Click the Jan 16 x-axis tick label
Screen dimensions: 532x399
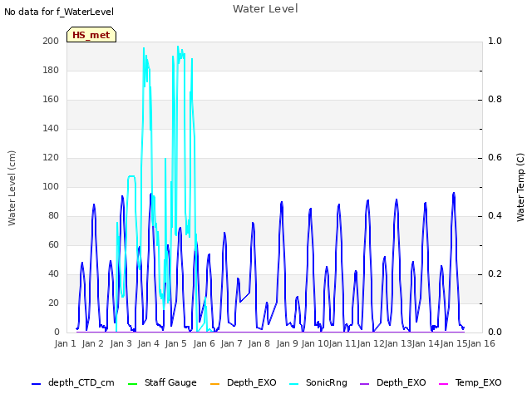click(481, 343)
